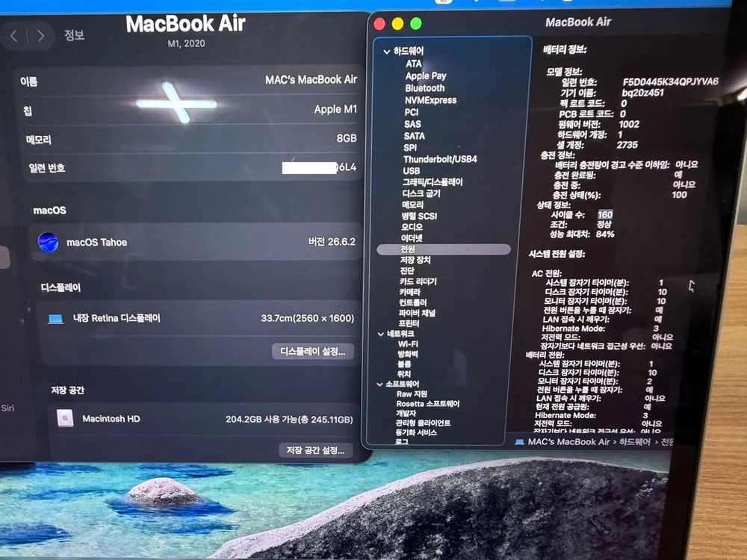Select Raw 지원 under 소프트웨어
Image resolution: width=747 pixels, height=560 pixels.
coord(412,393)
